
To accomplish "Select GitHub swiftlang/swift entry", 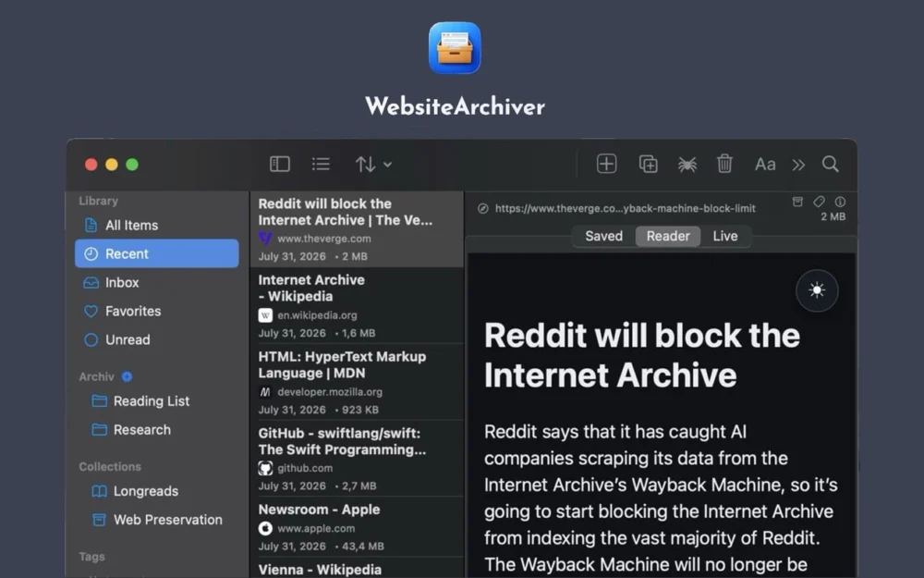I will (x=357, y=459).
